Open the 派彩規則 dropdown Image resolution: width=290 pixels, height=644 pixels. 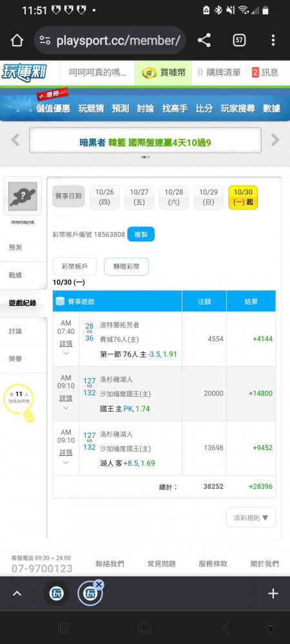pyautogui.click(x=251, y=518)
